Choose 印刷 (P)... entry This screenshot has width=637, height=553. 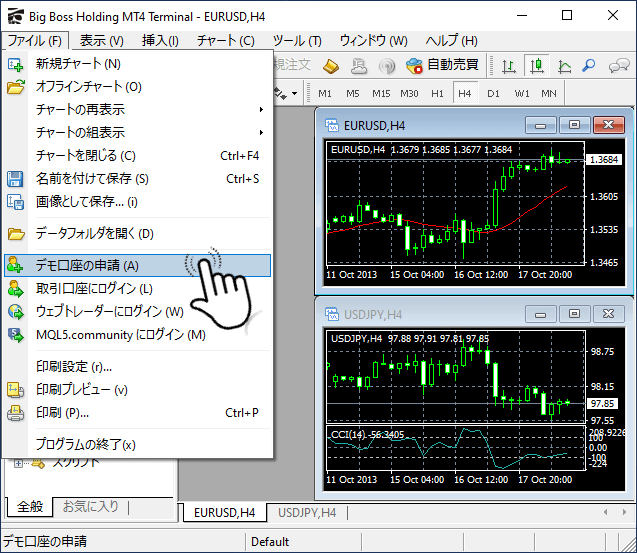pyautogui.click(x=137, y=413)
